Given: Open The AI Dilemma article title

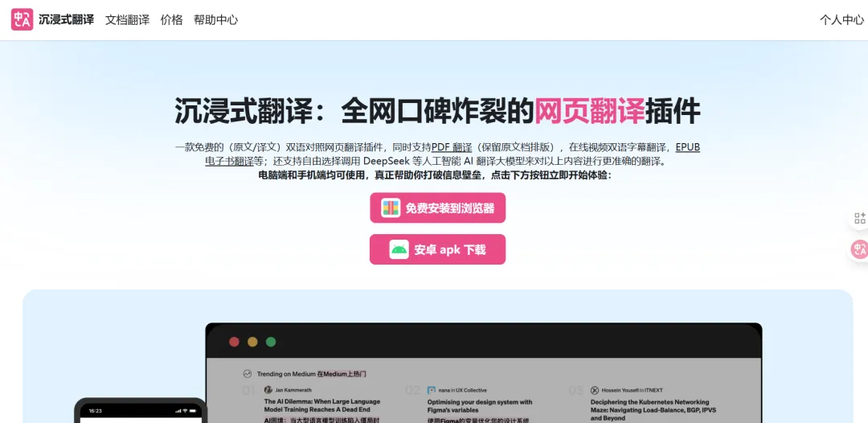Looking at the screenshot, I should tap(322, 405).
